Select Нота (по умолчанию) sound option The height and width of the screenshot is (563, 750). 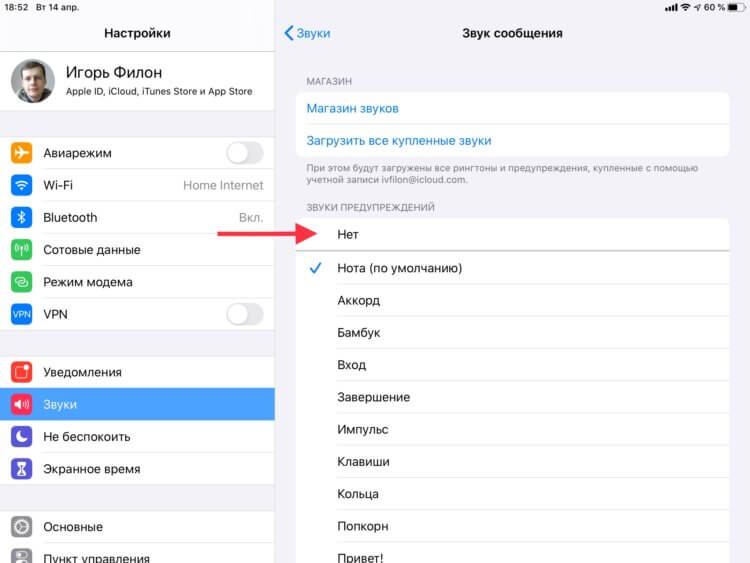(x=512, y=268)
